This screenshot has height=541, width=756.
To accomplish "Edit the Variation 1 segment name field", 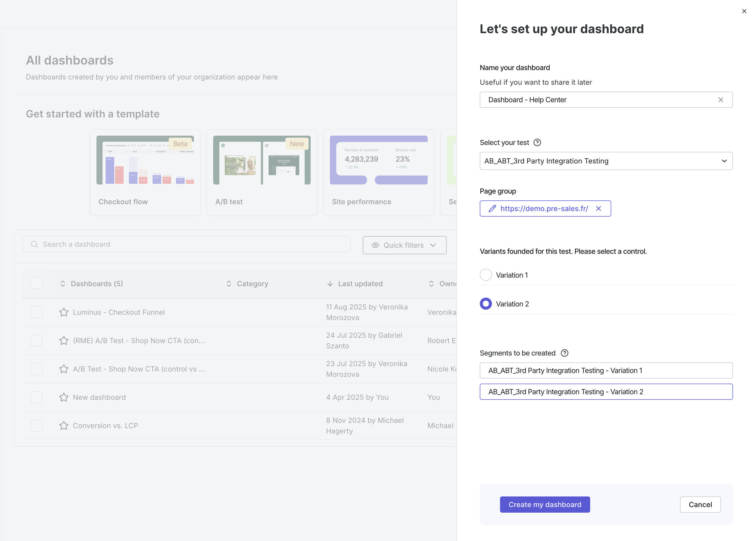I will tap(606, 371).
